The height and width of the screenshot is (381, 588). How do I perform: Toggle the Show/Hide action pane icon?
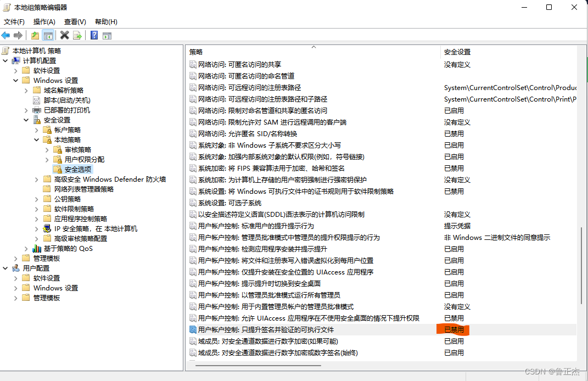click(x=107, y=36)
